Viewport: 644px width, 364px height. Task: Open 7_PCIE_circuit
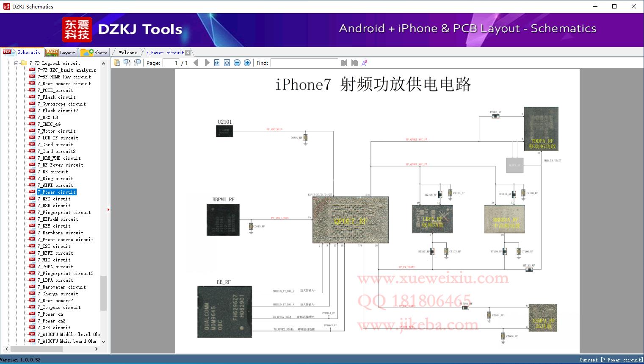[55, 90]
